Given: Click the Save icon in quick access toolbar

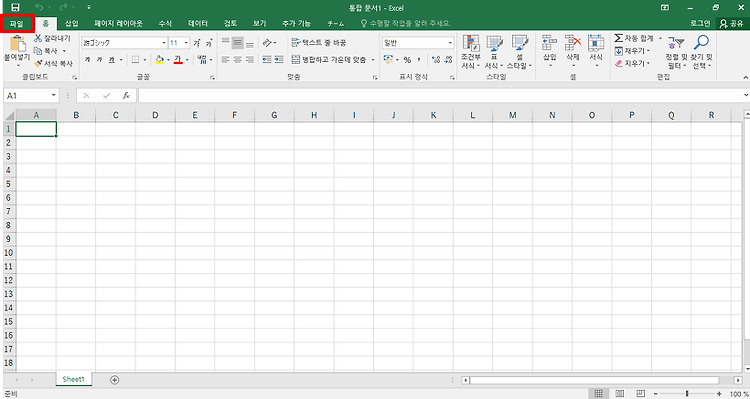Looking at the screenshot, I should pos(15,8).
